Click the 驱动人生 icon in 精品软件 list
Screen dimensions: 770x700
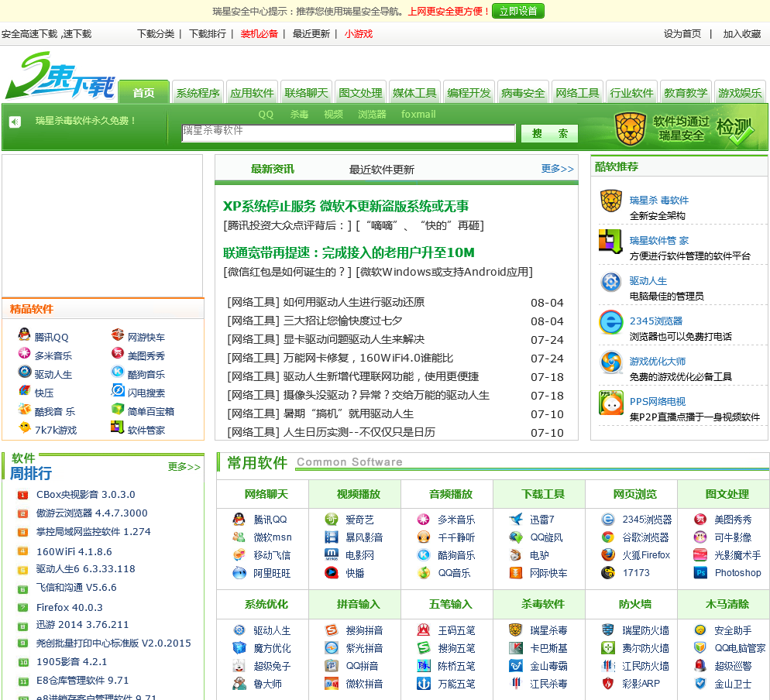[24, 372]
